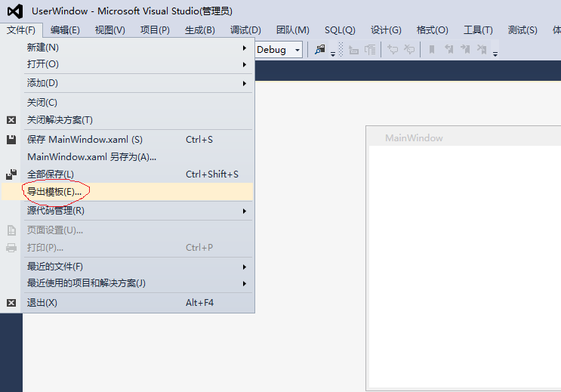This screenshot has width=561, height=392.
Task: Open the 团队(M) menu
Action: (x=293, y=30)
